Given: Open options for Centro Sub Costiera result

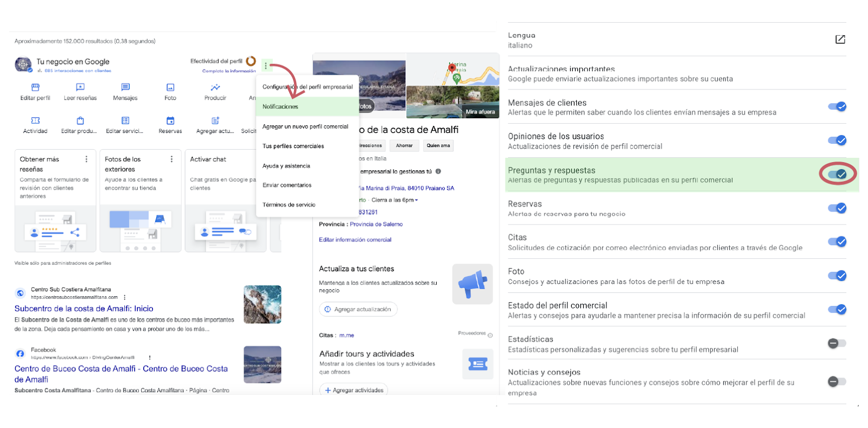Looking at the screenshot, I should coord(125,297).
